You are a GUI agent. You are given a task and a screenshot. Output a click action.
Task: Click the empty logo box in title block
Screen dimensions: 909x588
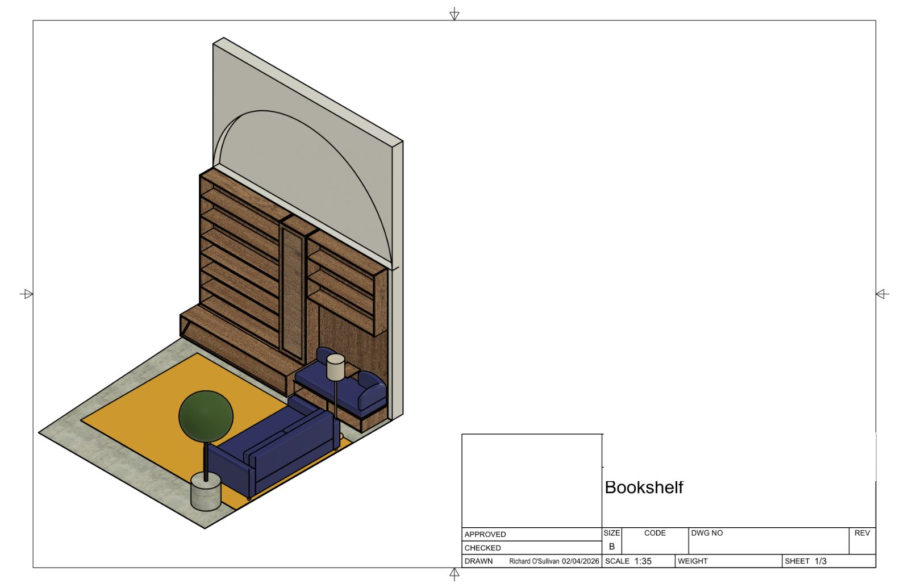coord(532,481)
